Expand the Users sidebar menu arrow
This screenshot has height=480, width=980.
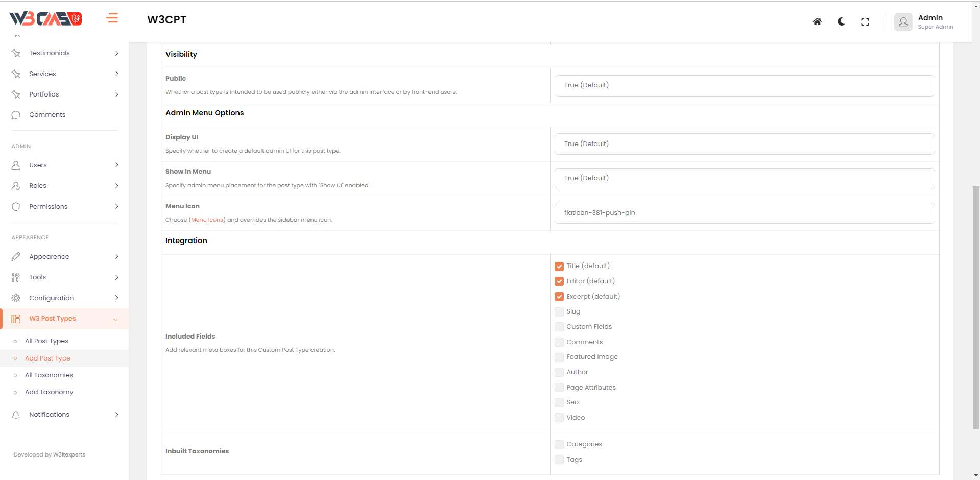[x=117, y=165]
